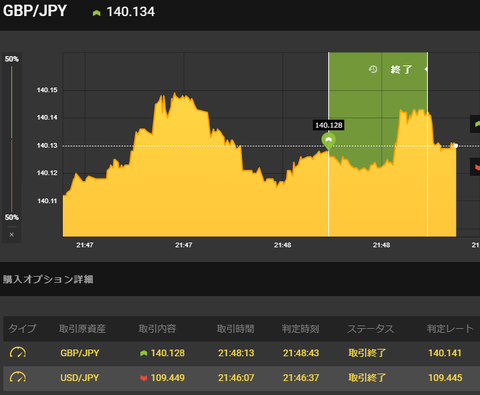
Task: Click the green up arrow in GBP/JPY row
Action: pos(144,353)
